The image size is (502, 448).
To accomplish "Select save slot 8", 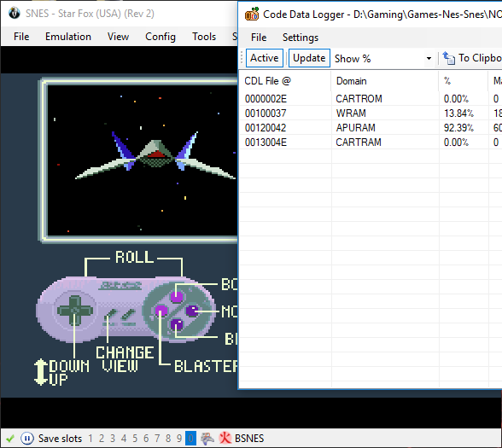I will pos(168,438).
